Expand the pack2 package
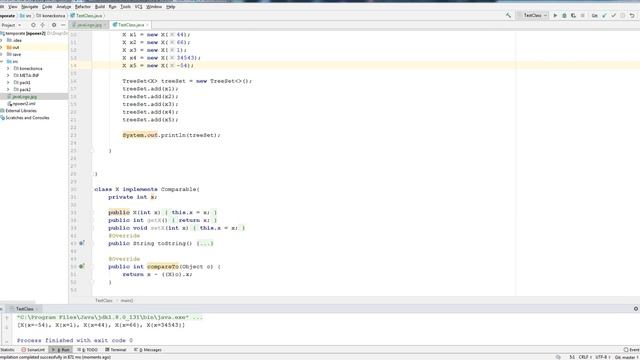 coord(8,89)
